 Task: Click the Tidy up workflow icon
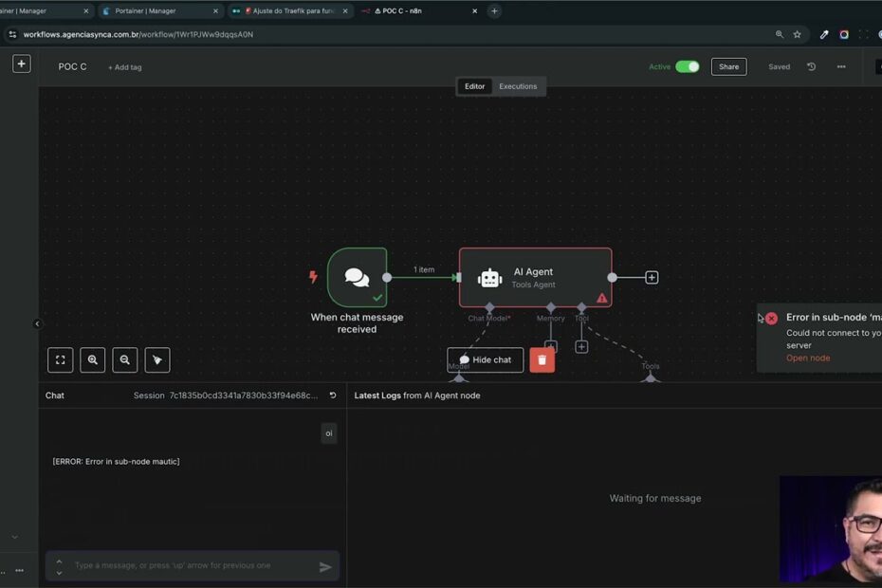pyautogui.click(x=156, y=359)
